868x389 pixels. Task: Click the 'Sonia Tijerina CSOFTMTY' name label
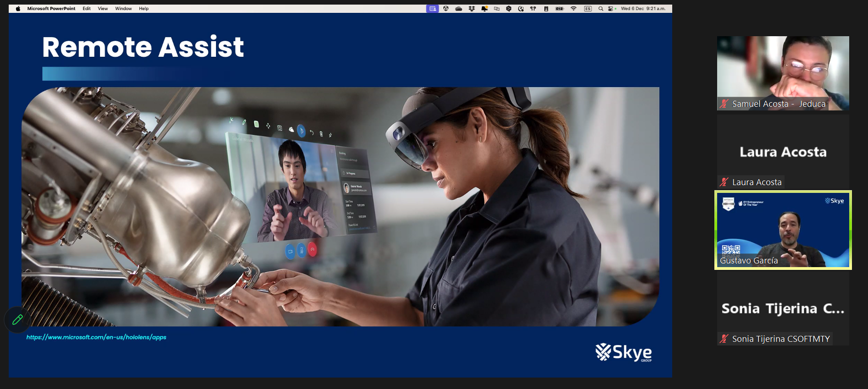coord(781,339)
